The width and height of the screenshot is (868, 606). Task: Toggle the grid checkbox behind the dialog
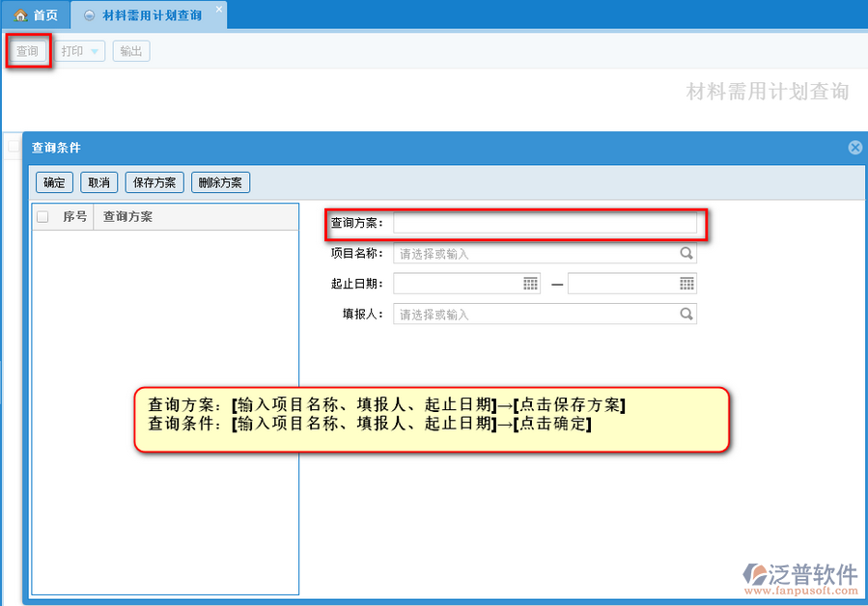pos(14,146)
